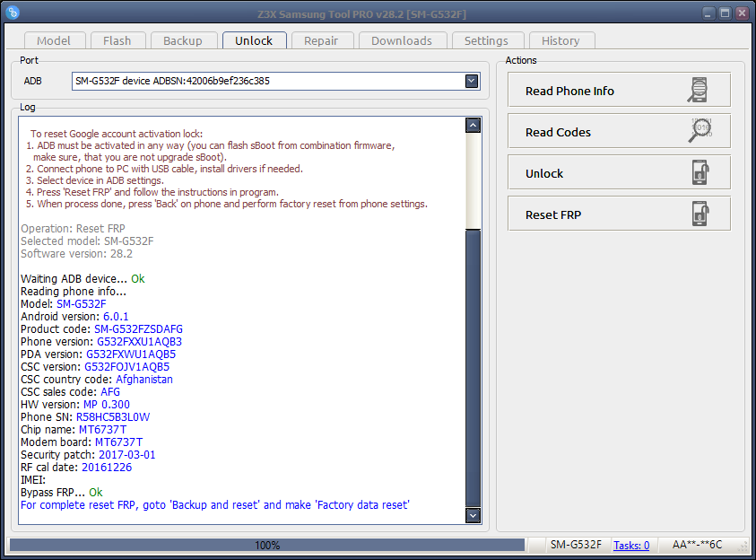The height and width of the screenshot is (560, 756).
Task: Click the Reset FRP button label
Action: [553, 215]
